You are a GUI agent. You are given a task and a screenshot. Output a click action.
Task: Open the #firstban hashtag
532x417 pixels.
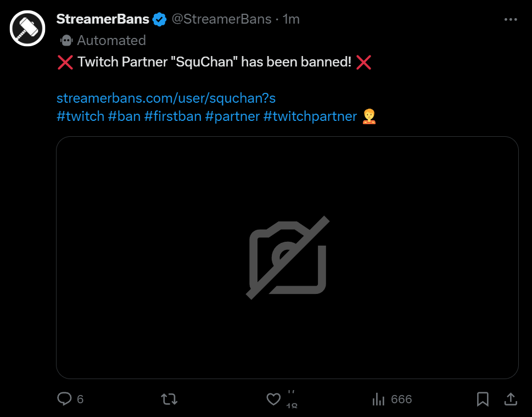[172, 116]
